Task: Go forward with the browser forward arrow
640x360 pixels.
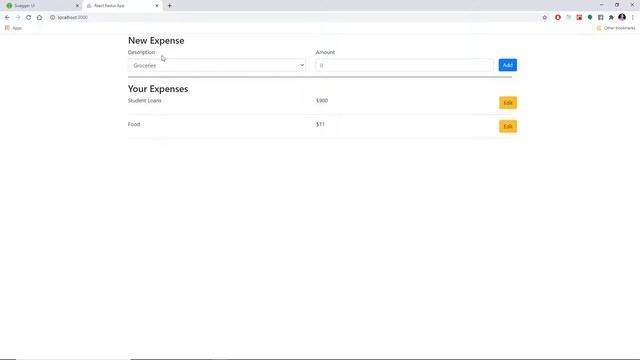Action: [x=18, y=18]
